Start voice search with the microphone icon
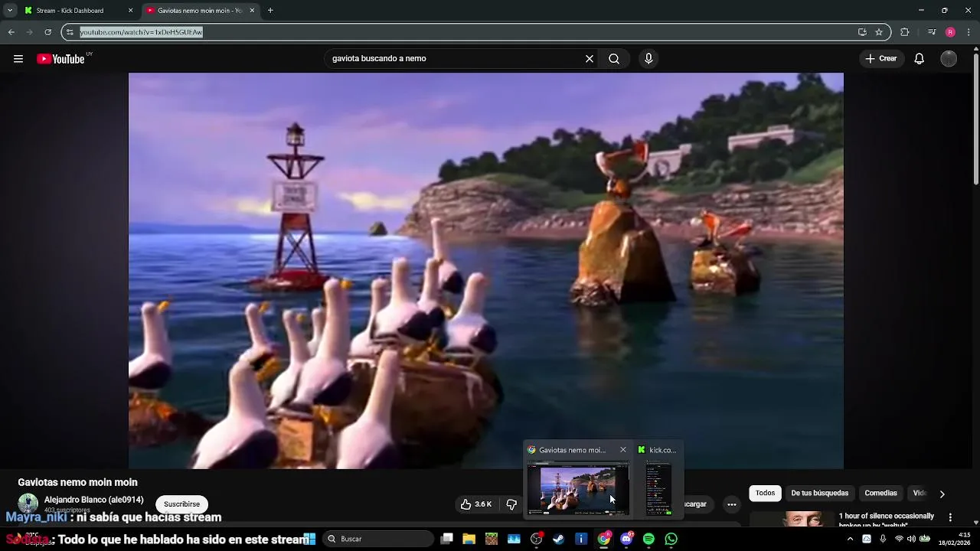Viewport: 980px width, 551px height. click(x=648, y=59)
